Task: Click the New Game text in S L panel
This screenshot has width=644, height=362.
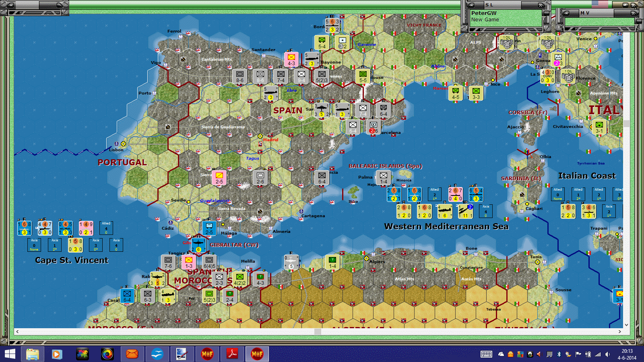Action: [485, 19]
